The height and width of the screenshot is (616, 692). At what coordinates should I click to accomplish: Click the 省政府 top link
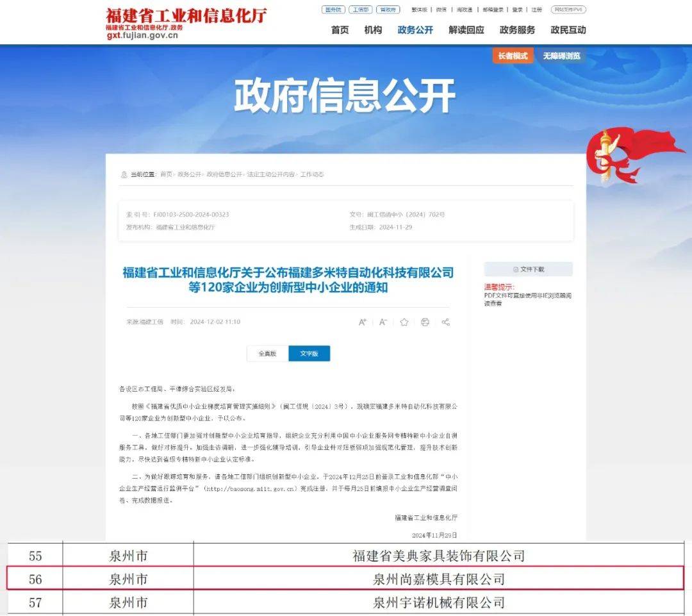click(x=388, y=10)
